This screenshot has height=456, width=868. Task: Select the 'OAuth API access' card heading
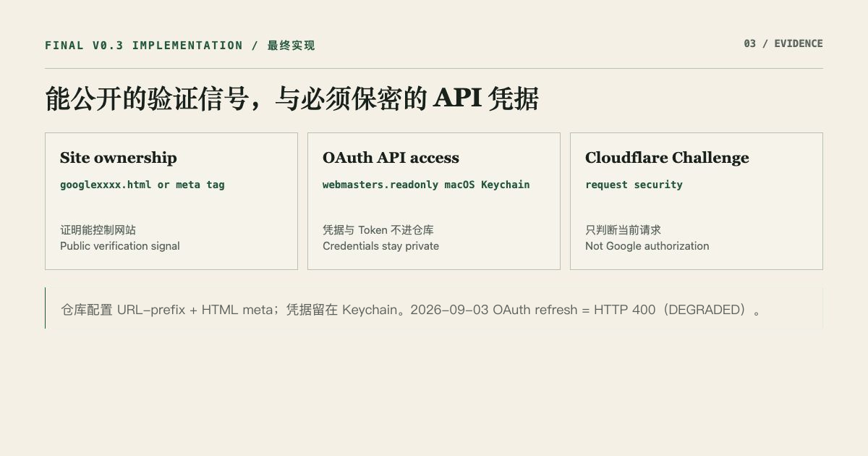tap(391, 158)
